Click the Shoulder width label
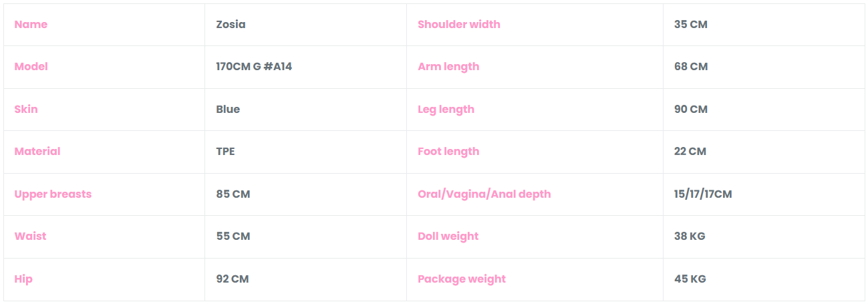The image size is (868, 304). point(459,25)
